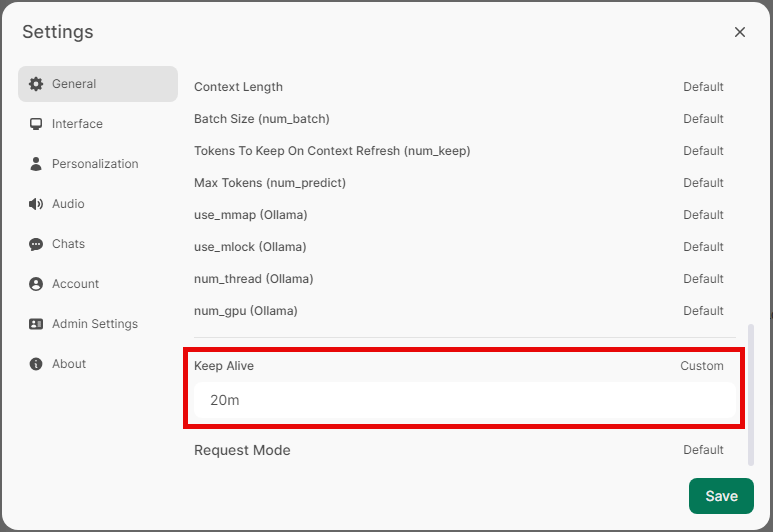Screen dimensions: 773x532
Task: Toggle Keep Alive Custom setting
Action: [702, 366]
